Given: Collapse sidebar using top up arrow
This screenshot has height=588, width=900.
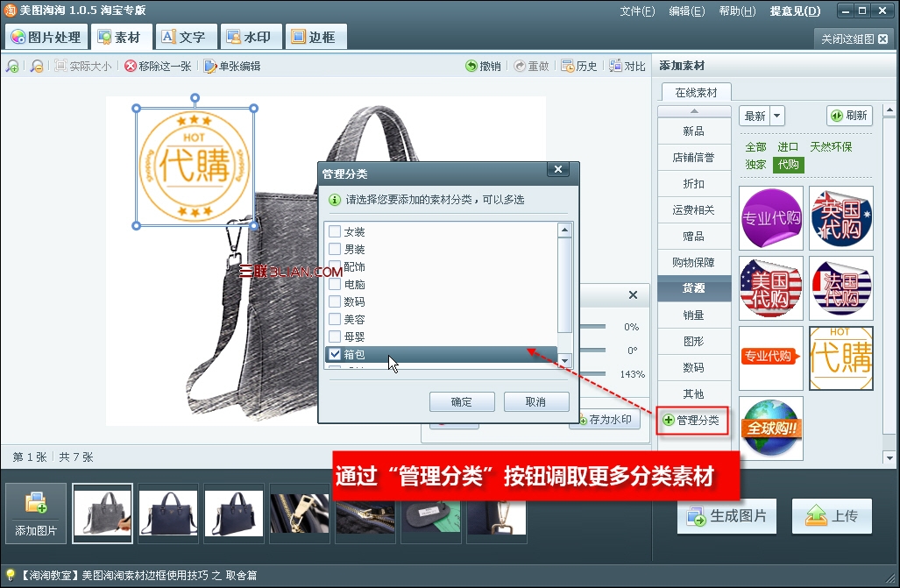Looking at the screenshot, I should [x=695, y=111].
